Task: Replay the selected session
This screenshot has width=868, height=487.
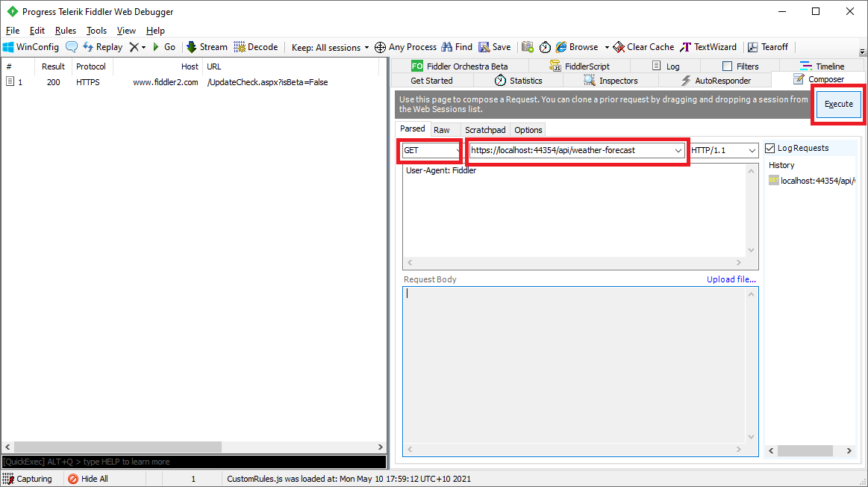Action: (x=103, y=47)
